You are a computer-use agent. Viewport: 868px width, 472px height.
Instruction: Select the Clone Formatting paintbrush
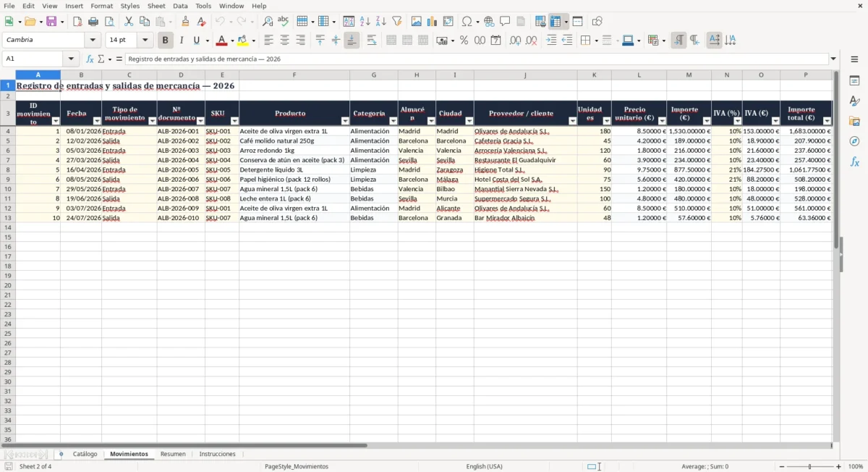[186, 21]
